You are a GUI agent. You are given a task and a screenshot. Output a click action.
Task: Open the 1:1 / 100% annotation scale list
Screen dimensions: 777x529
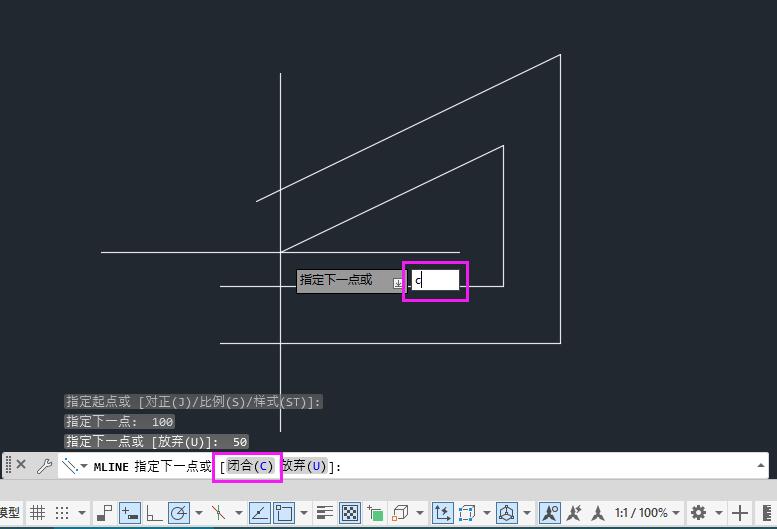646,513
